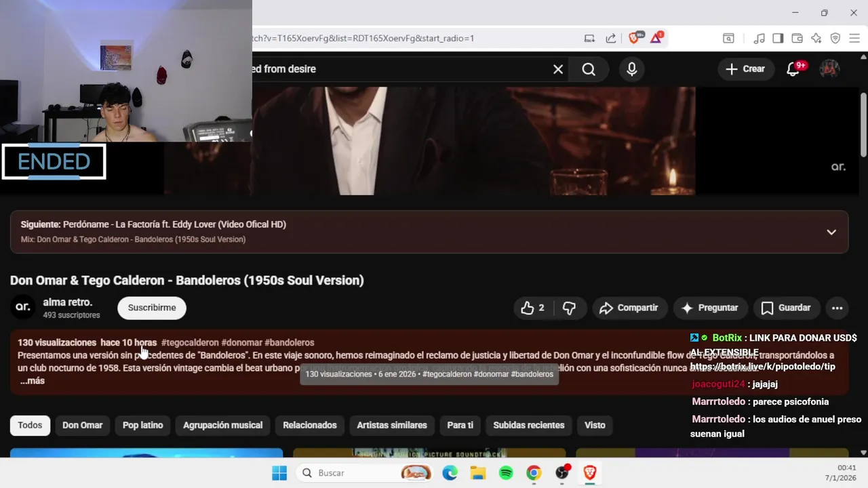
Task: Open the Brave search tabs icon
Action: coord(728,38)
